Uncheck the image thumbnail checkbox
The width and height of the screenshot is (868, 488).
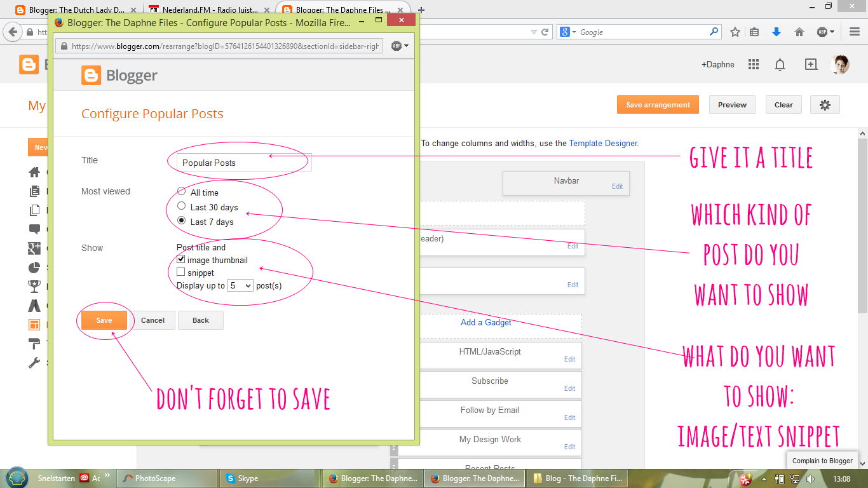181,259
